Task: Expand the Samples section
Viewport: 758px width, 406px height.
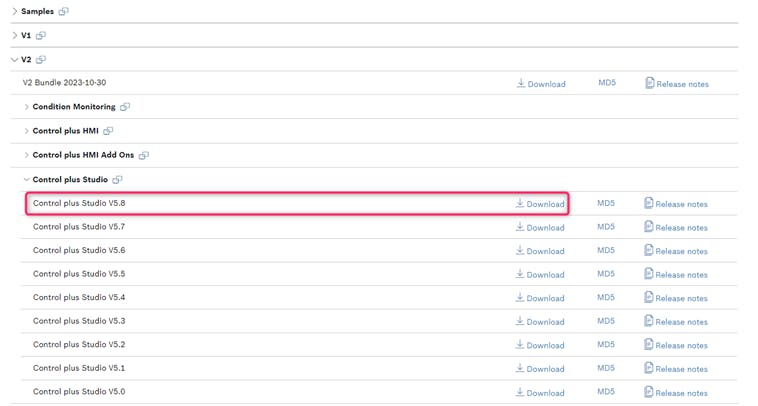Action: (15, 11)
